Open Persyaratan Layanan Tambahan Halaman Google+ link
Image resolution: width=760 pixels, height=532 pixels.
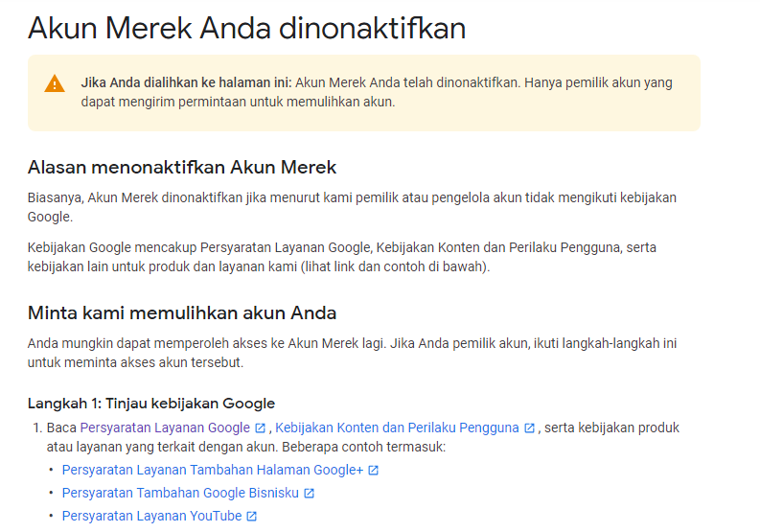(x=213, y=470)
